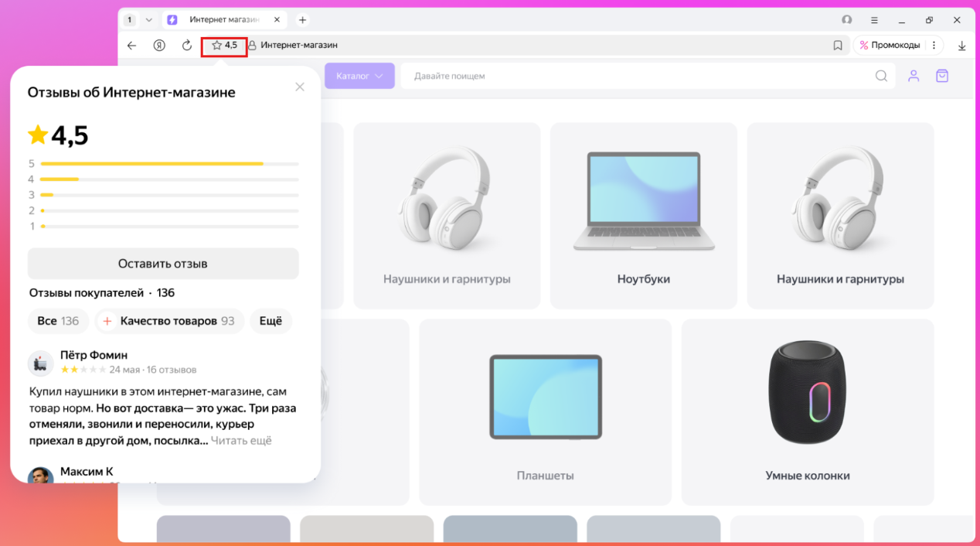Screen dimensions: 980x546
Task: Filter reviews by Качество товаров
Action: (x=169, y=321)
